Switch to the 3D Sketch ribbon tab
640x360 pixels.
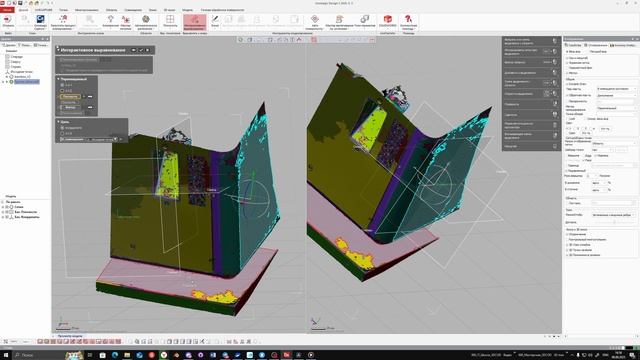169,10
